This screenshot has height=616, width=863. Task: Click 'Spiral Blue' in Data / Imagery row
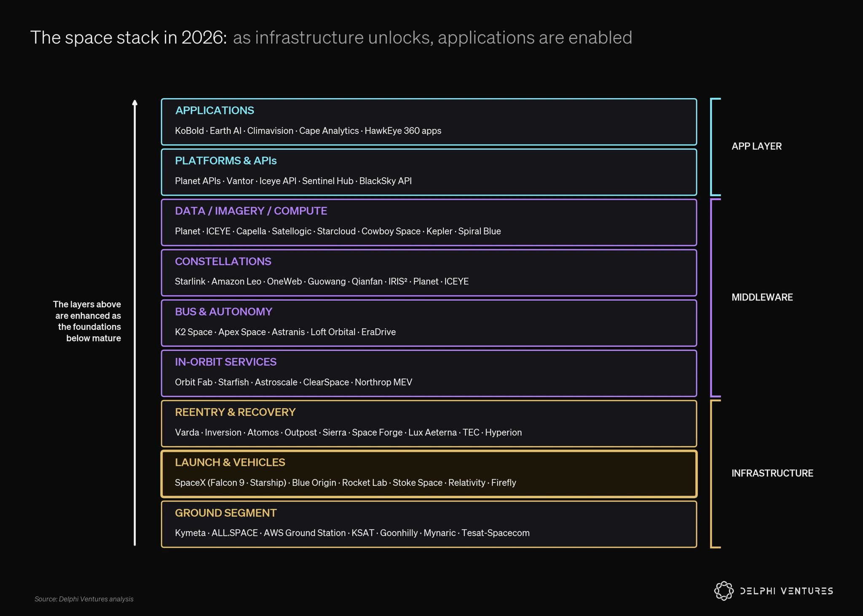coord(480,231)
